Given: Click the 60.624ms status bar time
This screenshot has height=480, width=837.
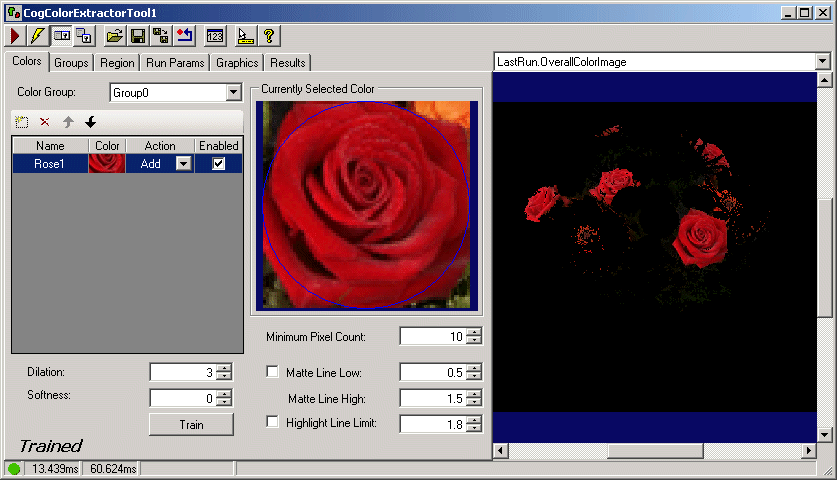Looking at the screenshot, I should pyautogui.click(x=113, y=469).
